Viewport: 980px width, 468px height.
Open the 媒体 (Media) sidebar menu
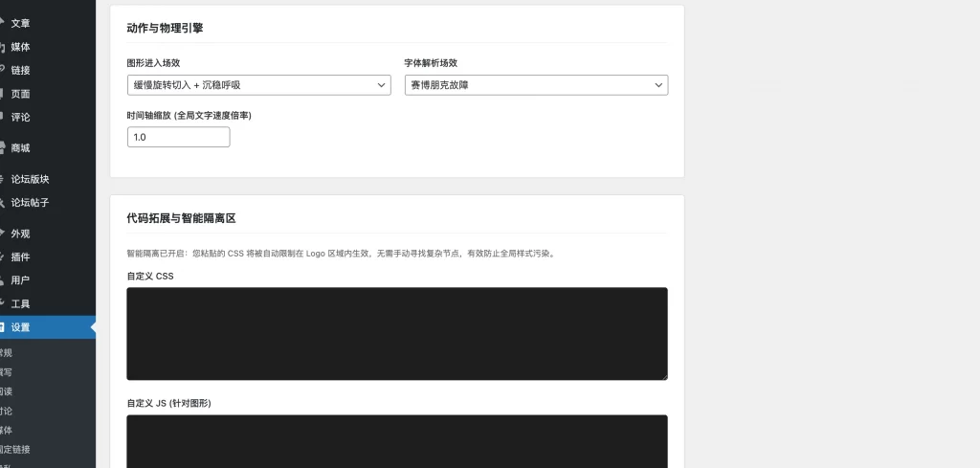20,47
